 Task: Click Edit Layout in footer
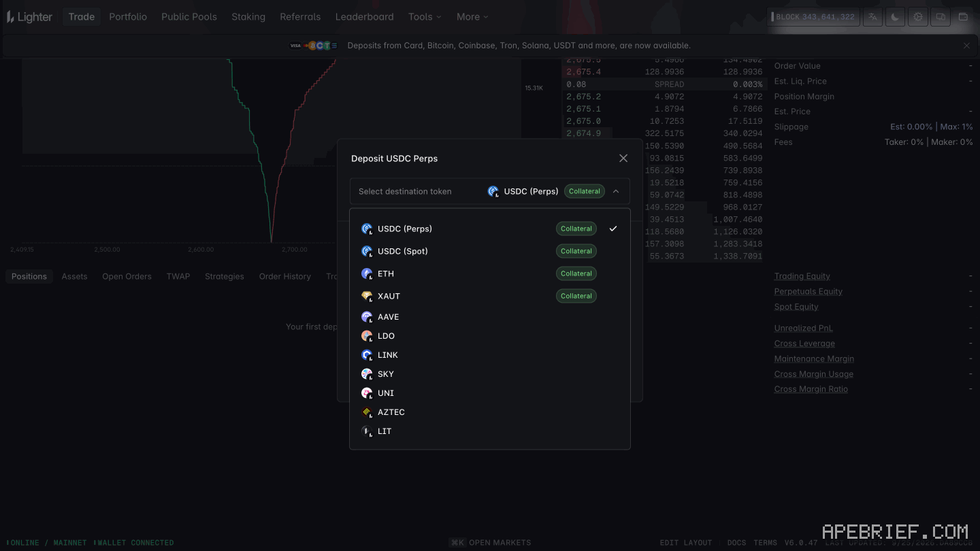click(685, 543)
